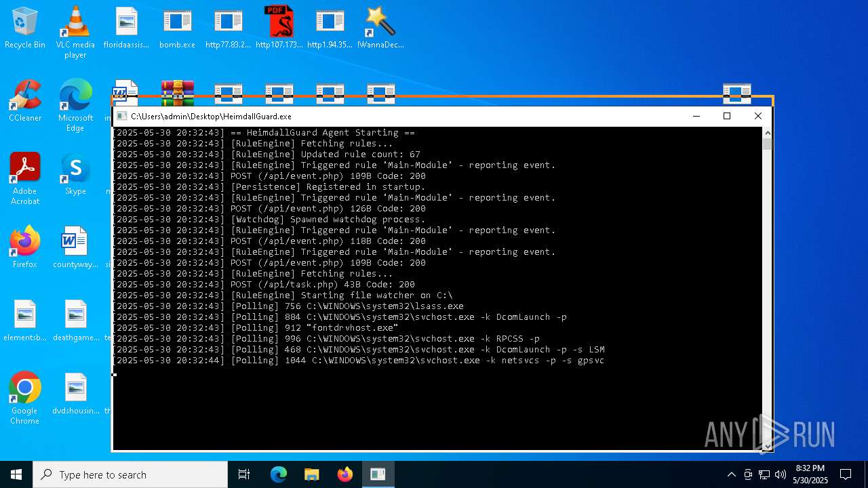
Task: Select the dvdshousin... image file
Action: [75, 394]
